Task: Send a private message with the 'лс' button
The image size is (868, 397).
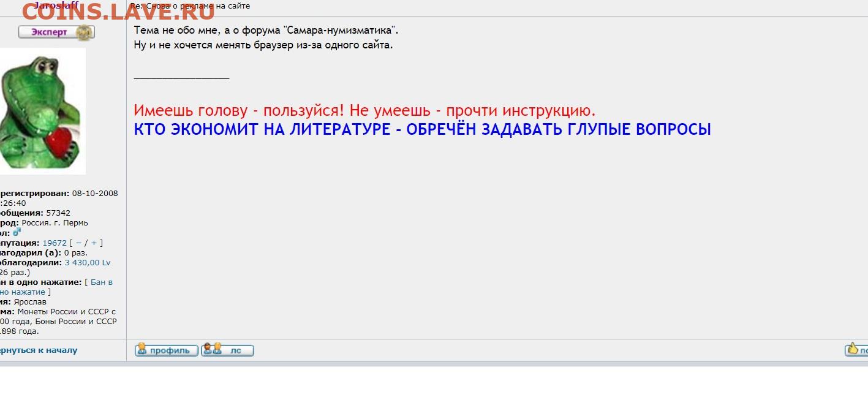Action: click(x=227, y=350)
